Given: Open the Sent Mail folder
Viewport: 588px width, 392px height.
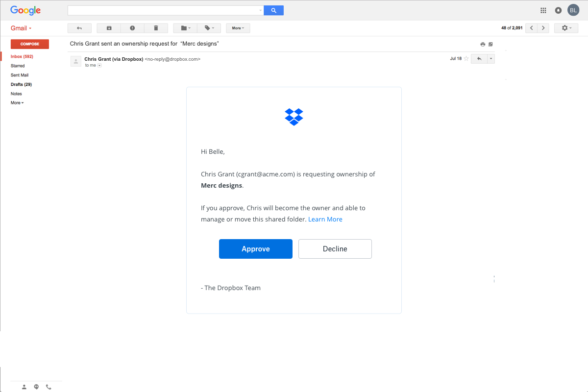Looking at the screenshot, I should 20,75.
